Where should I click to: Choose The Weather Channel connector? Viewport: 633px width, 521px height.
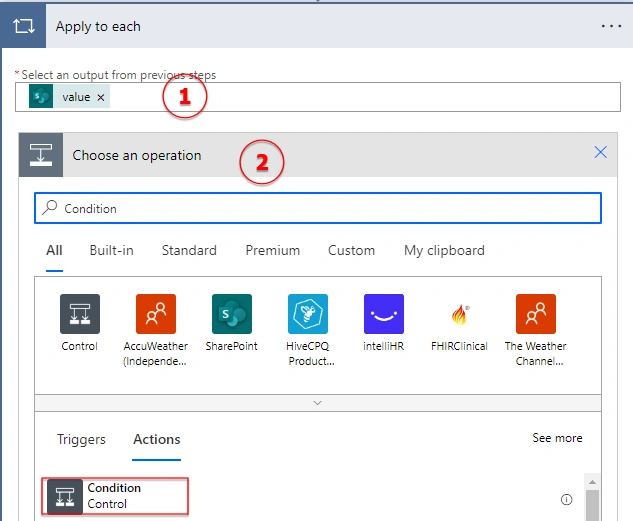[536, 314]
